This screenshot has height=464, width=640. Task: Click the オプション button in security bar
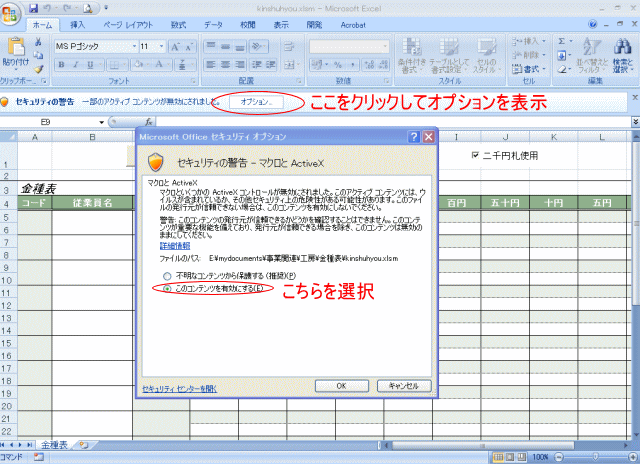[x=256, y=102]
